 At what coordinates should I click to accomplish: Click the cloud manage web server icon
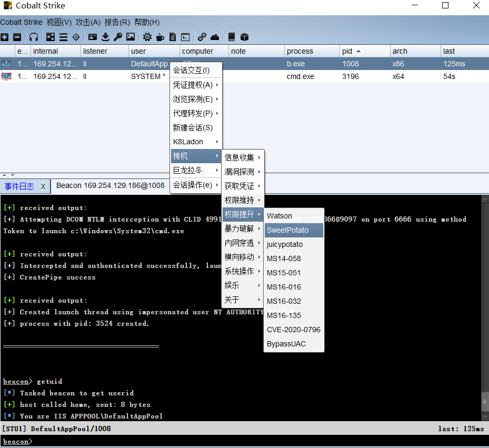pyautogui.click(x=215, y=37)
